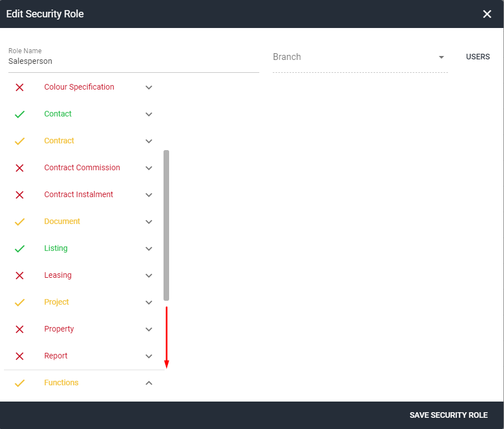The image size is (504, 429).
Task: Click the yellow check beside Functions
Action: (x=20, y=383)
